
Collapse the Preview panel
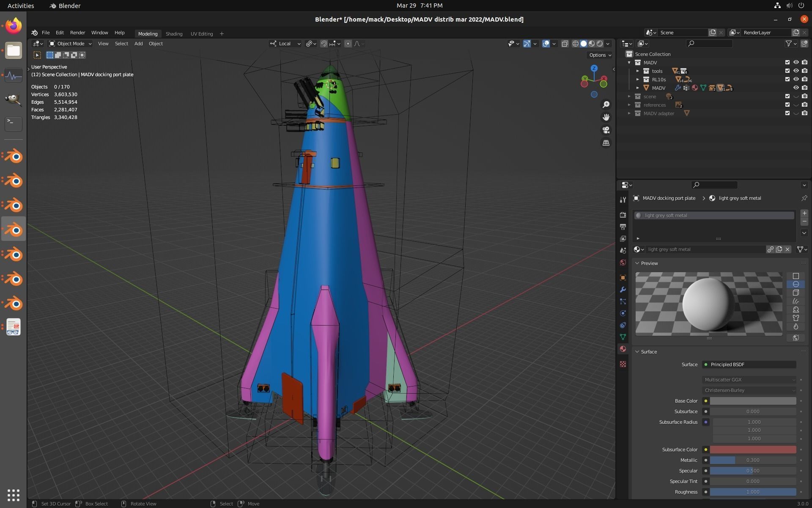(637, 263)
